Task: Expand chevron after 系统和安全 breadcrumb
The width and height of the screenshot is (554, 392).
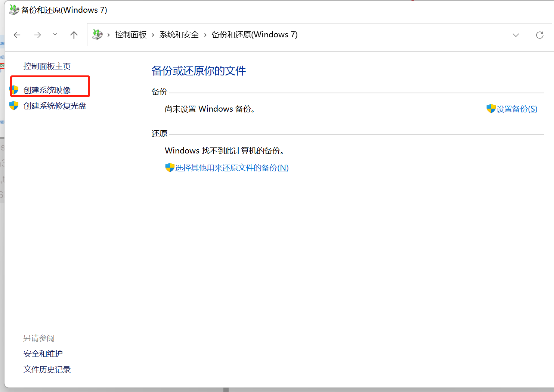Action: [x=205, y=35]
